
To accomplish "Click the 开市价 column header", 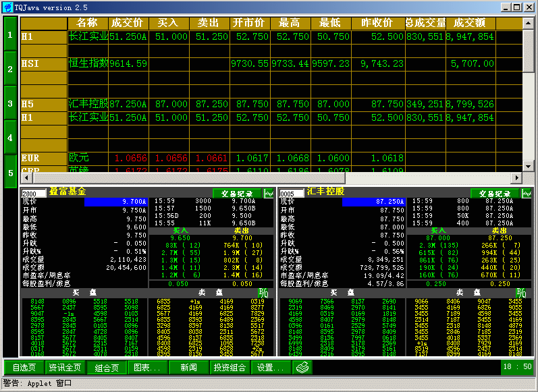I will 250,23.
